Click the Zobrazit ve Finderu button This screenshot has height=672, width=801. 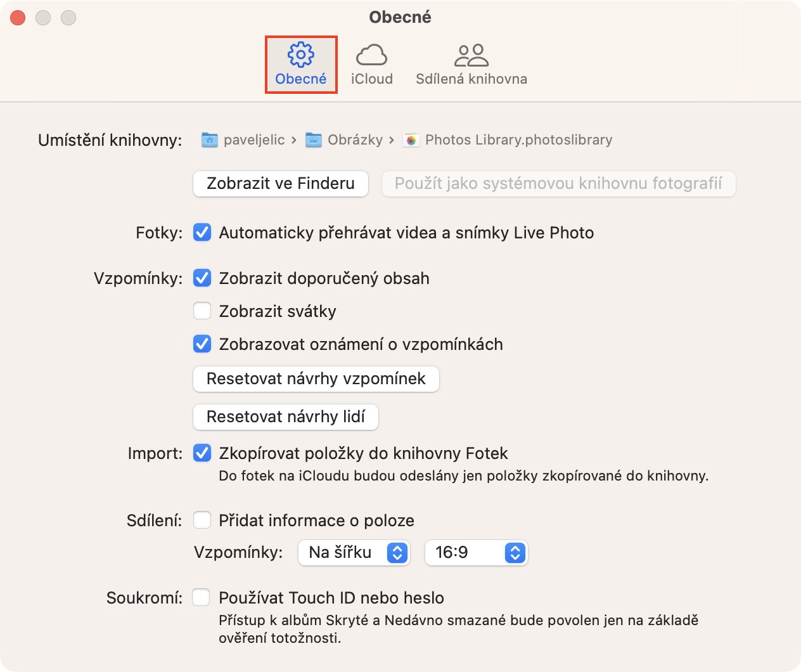point(281,184)
